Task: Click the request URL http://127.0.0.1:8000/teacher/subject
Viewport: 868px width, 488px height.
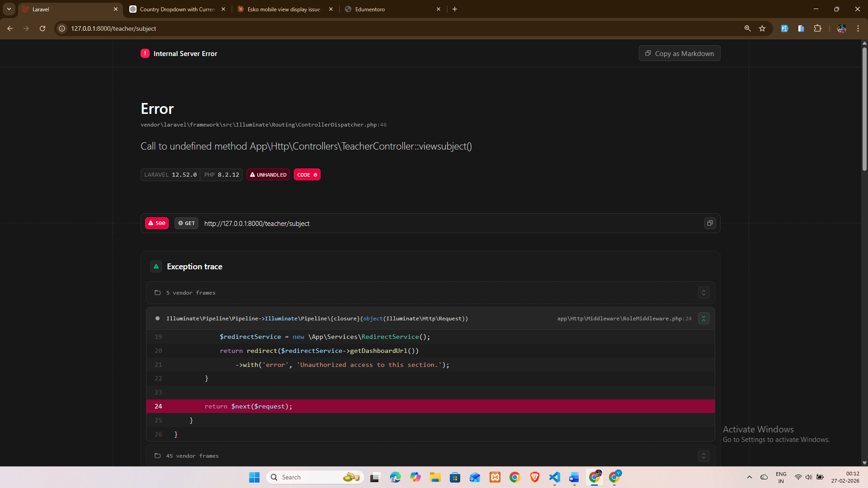Action: [x=257, y=224]
